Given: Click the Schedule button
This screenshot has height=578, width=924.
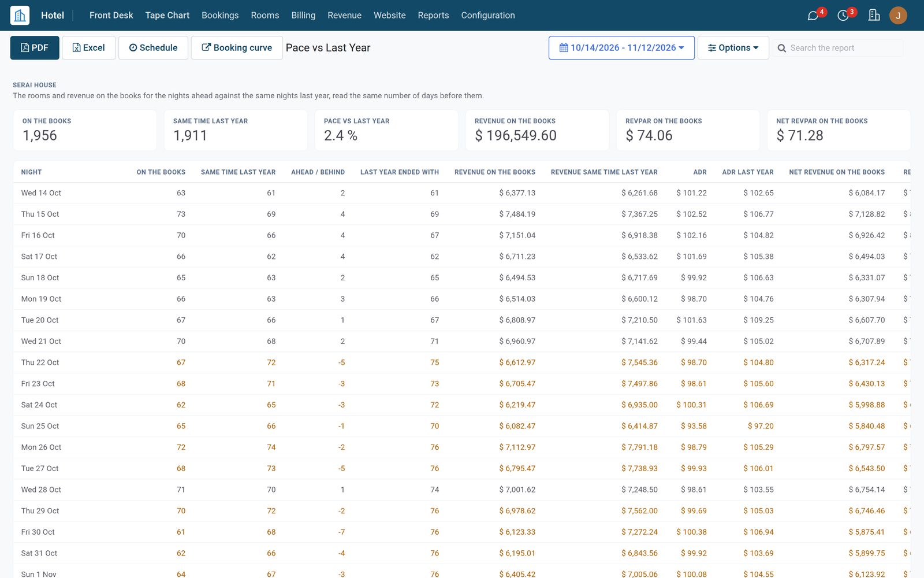Looking at the screenshot, I should (x=153, y=48).
